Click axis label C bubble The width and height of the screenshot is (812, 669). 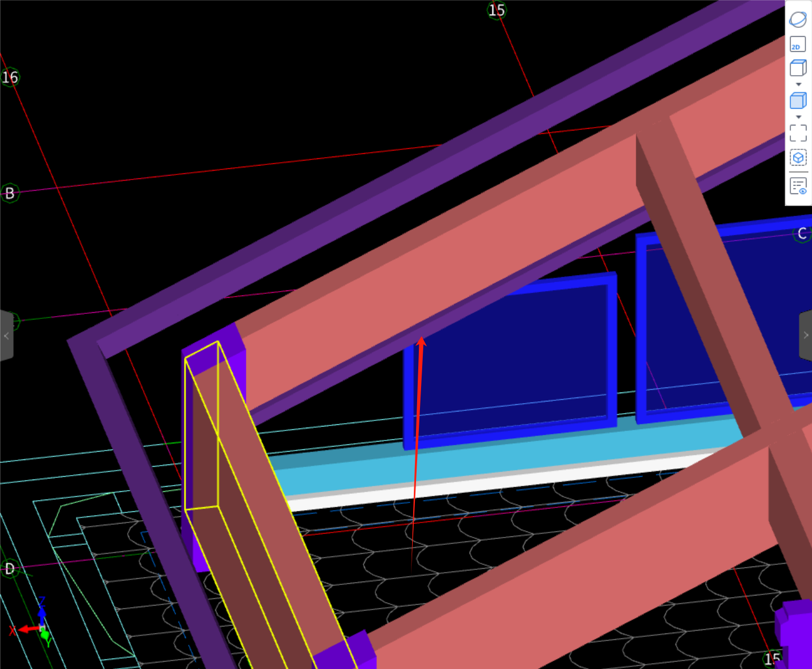(x=802, y=234)
